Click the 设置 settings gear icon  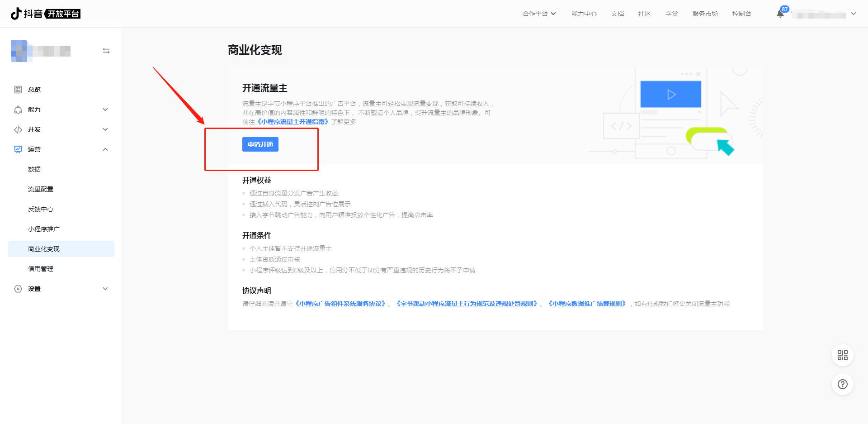18,289
